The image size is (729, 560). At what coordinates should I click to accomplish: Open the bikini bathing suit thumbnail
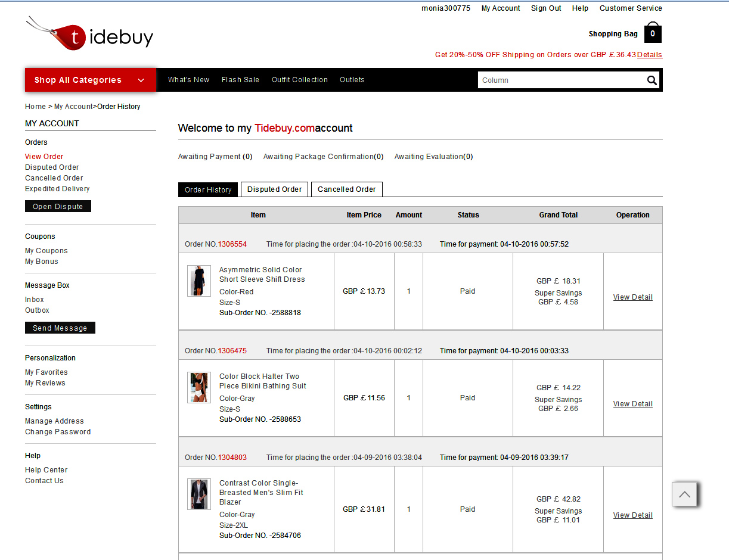pos(199,388)
